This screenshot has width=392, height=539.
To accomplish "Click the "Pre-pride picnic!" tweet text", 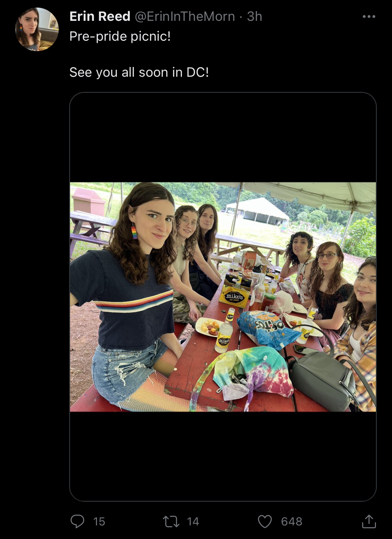I will click(120, 36).
